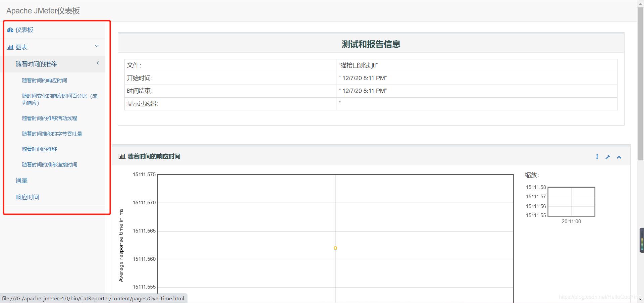Click the 显示过滤器 row label
Viewport: 644px width, 303px height.
(143, 104)
